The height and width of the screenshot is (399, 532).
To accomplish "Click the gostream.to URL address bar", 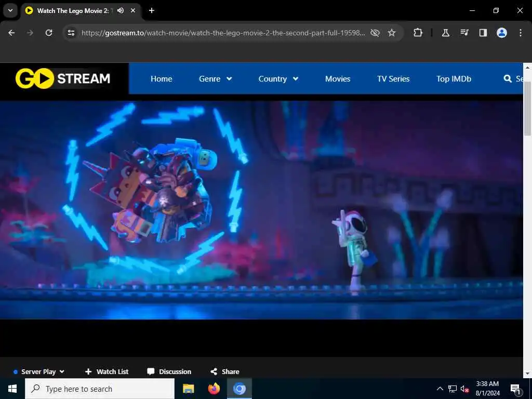I will 223,33.
